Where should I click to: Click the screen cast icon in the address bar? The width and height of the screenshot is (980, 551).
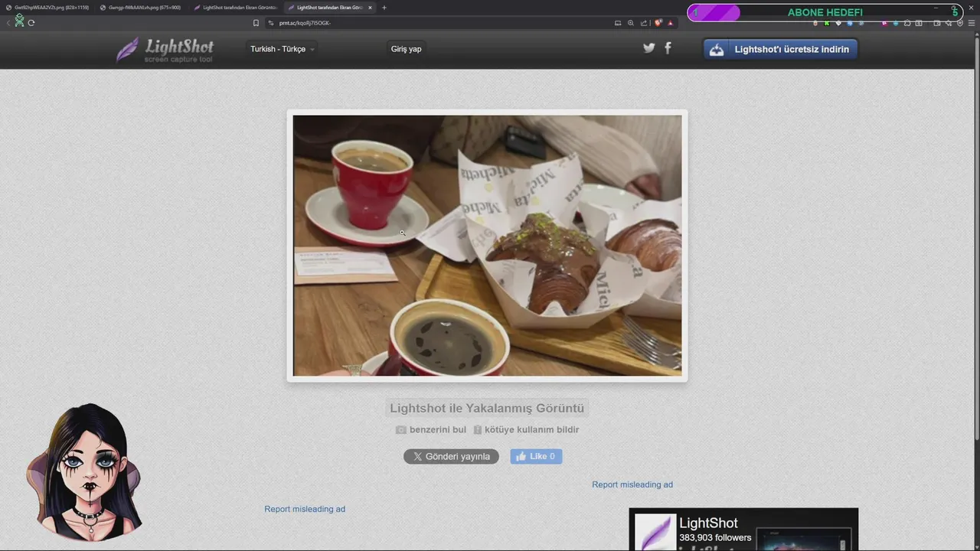tap(618, 23)
